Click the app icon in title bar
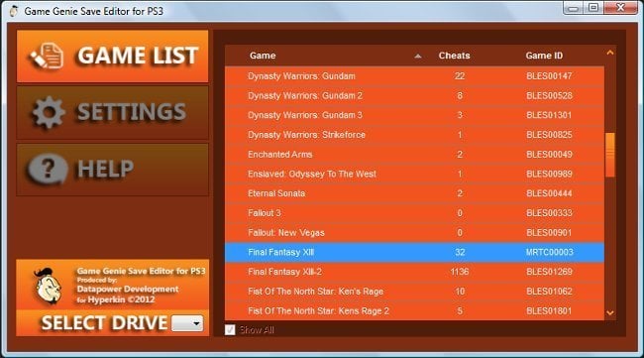This screenshot has width=644, height=358. 14,11
